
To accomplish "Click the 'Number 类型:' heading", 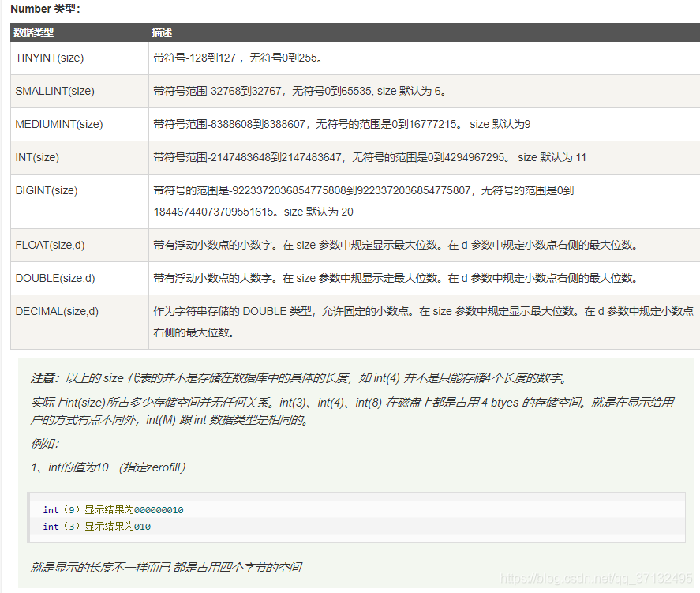I will 45,9.
